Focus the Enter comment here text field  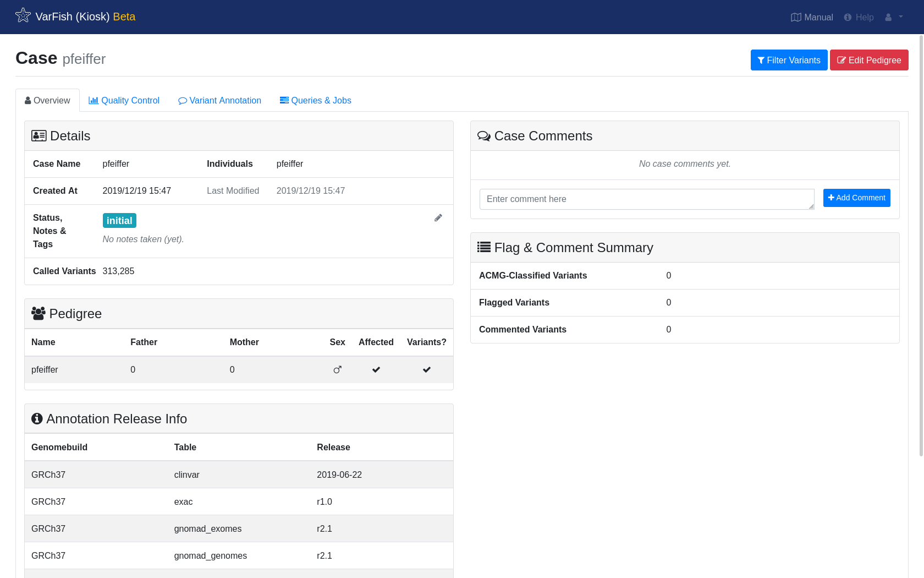(647, 199)
